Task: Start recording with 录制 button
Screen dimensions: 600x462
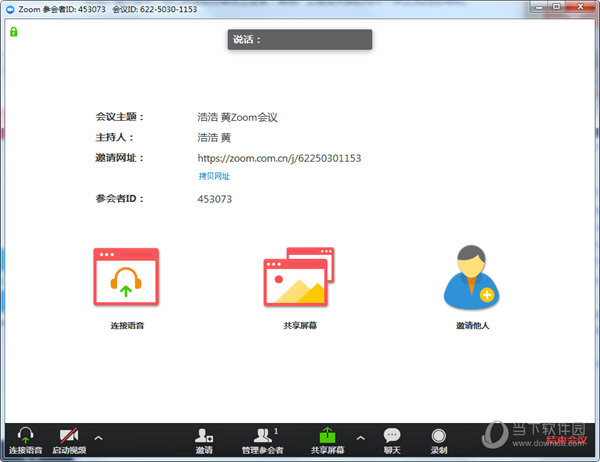Action: pos(439,441)
